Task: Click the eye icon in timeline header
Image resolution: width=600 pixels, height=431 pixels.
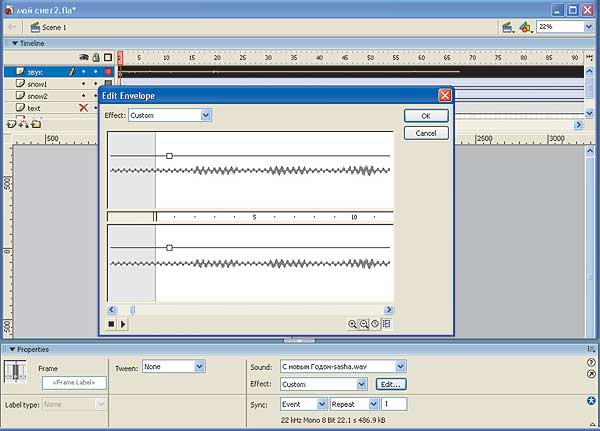Action: [x=83, y=58]
